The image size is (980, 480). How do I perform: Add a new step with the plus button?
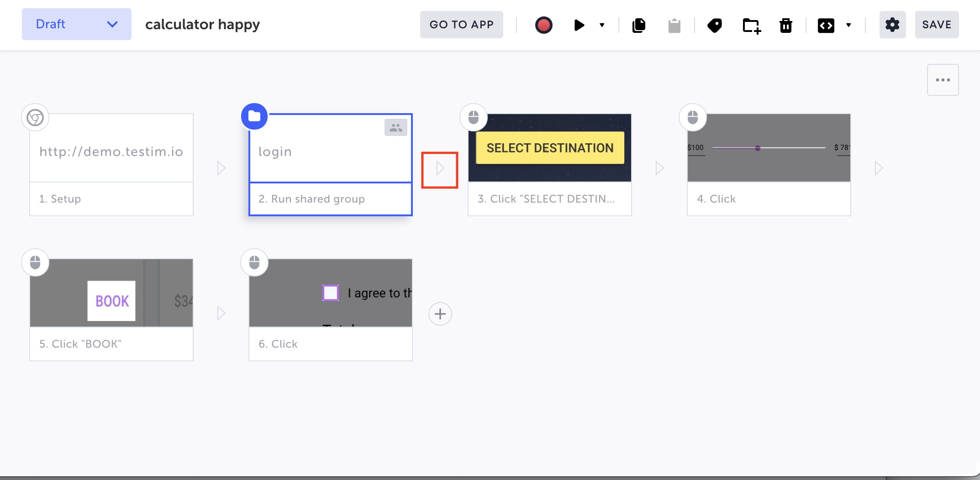pos(440,314)
